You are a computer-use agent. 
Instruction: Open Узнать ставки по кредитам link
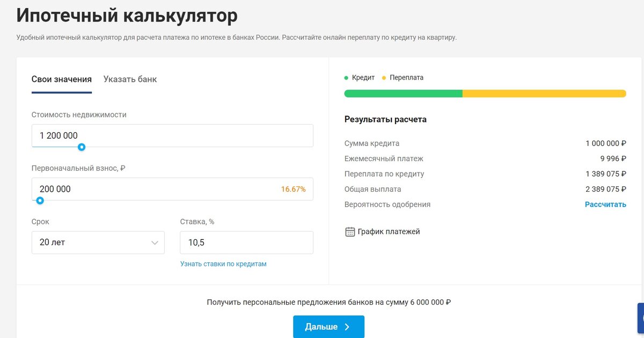click(x=224, y=264)
